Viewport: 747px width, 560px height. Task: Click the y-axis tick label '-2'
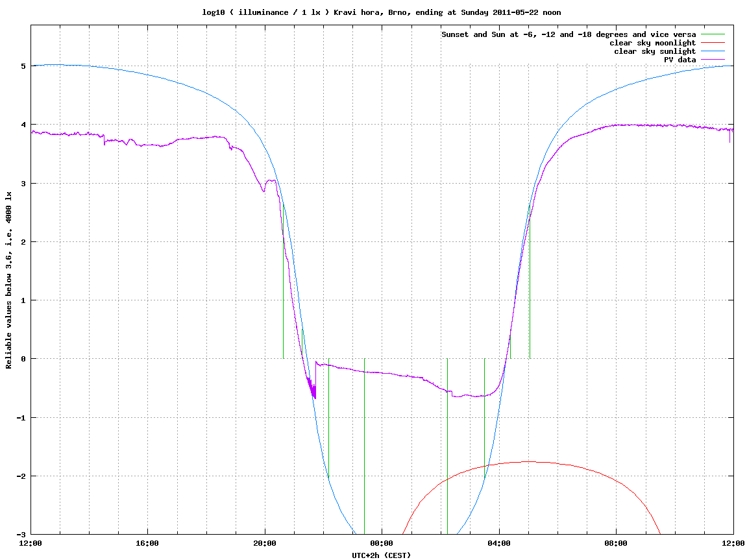pyautogui.click(x=21, y=476)
